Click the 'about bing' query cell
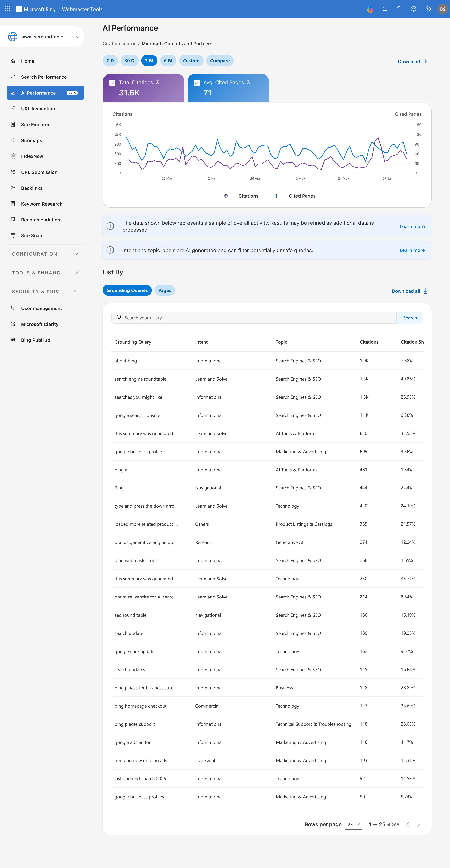 click(x=125, y=361)
